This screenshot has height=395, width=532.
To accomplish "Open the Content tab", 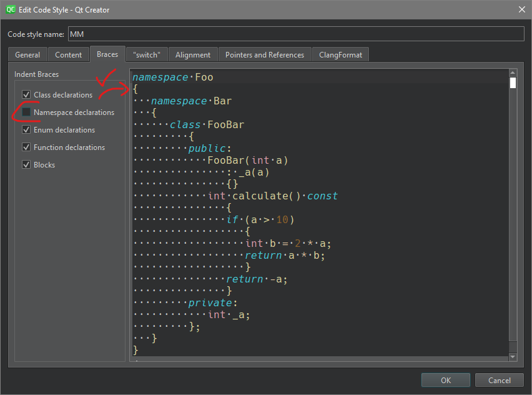I will tap(68, 54).
